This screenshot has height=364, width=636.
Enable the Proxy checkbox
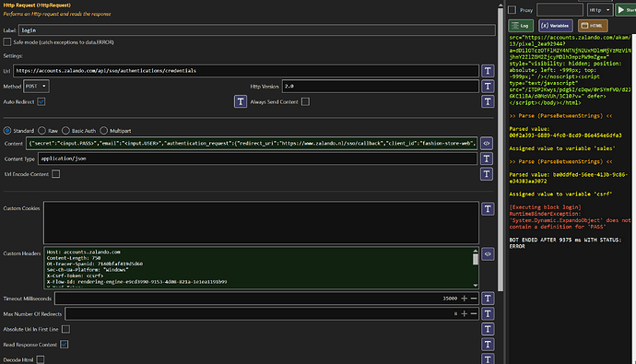(512, 10)
